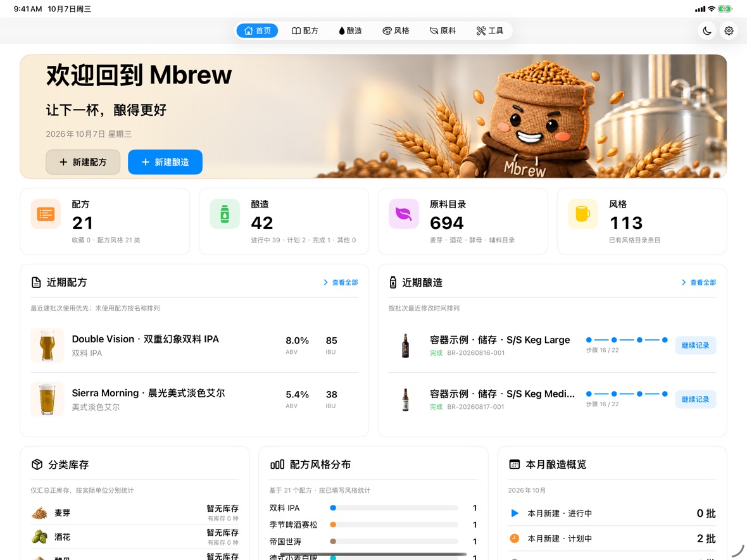Click the battery status icon
This screenshot has width=747, height=560.
pyautogui.click(x=725, y=9)
